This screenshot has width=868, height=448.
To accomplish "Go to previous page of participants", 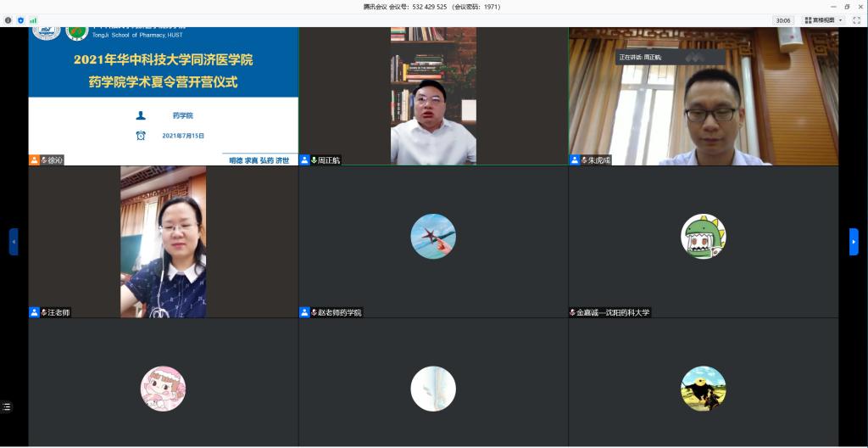I will click(x=14, y=242).
